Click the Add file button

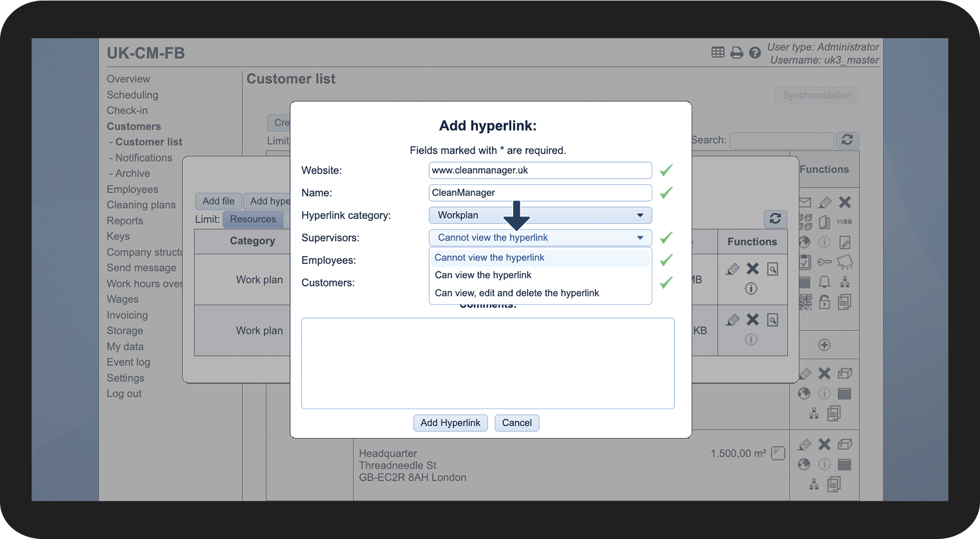(219, 201)
